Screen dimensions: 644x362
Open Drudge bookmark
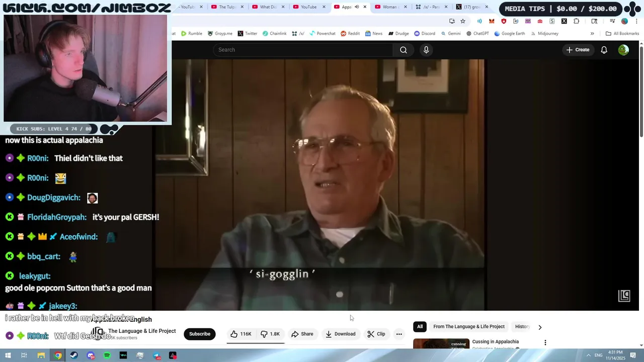click(x=398, y=34)
